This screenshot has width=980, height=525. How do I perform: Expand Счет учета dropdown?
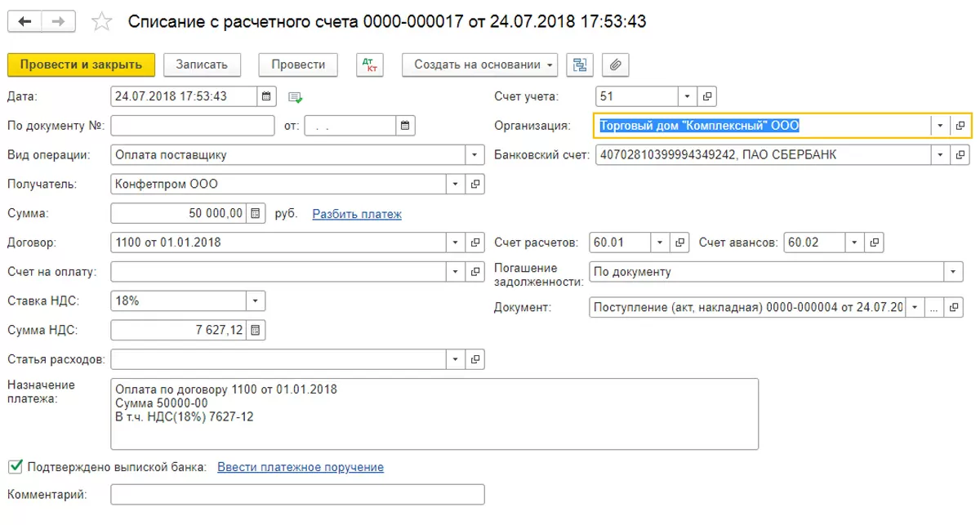(688, 96)
